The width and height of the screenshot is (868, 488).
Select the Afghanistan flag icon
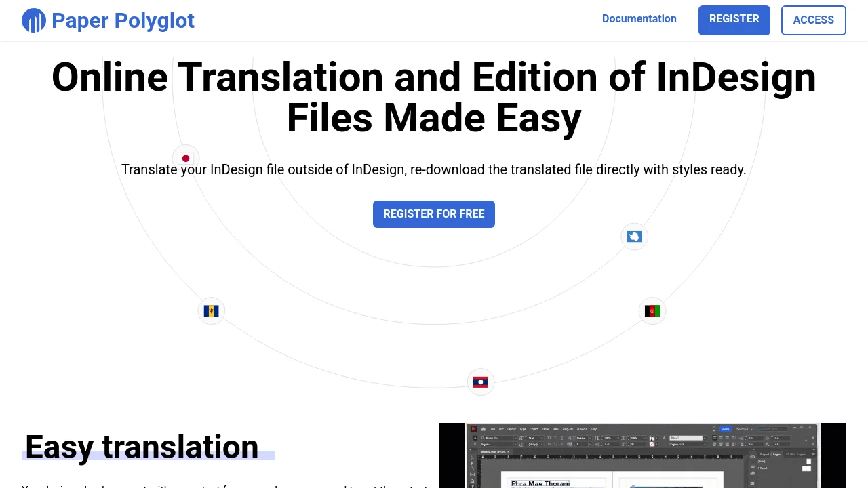pos(652,311)
